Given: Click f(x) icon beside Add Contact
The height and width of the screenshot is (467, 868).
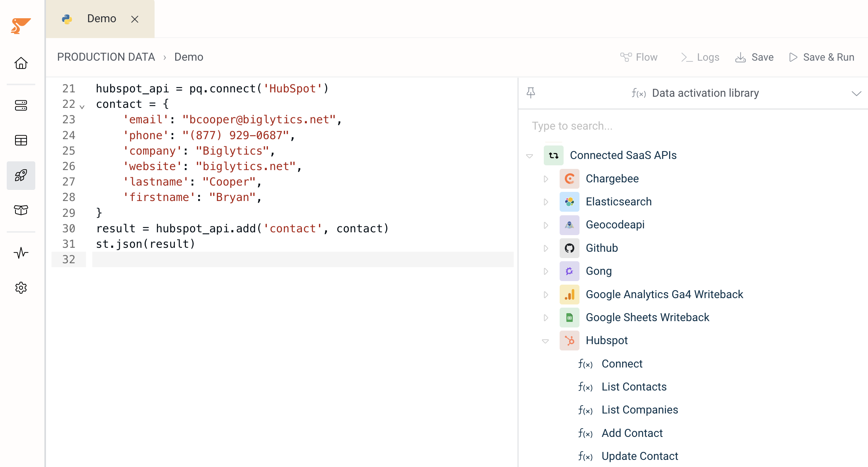Looking at the screenshot, I should (x=585, y=433).
